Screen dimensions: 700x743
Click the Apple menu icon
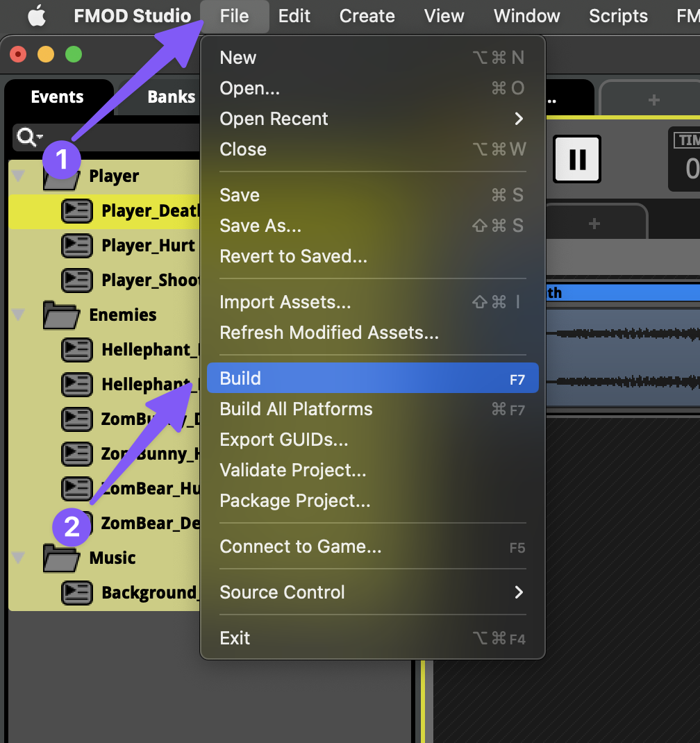click(x=37, y=16)
